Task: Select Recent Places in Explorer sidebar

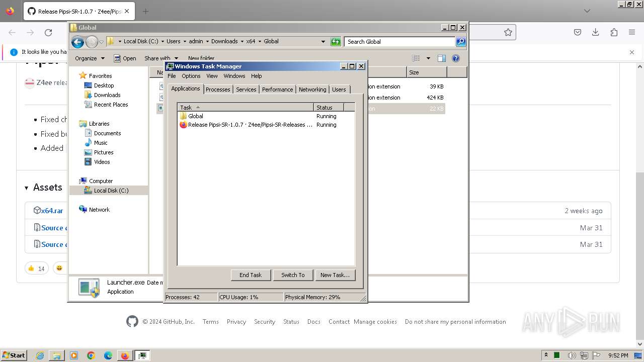Action: pyautogui.click(x=111, y=105)
